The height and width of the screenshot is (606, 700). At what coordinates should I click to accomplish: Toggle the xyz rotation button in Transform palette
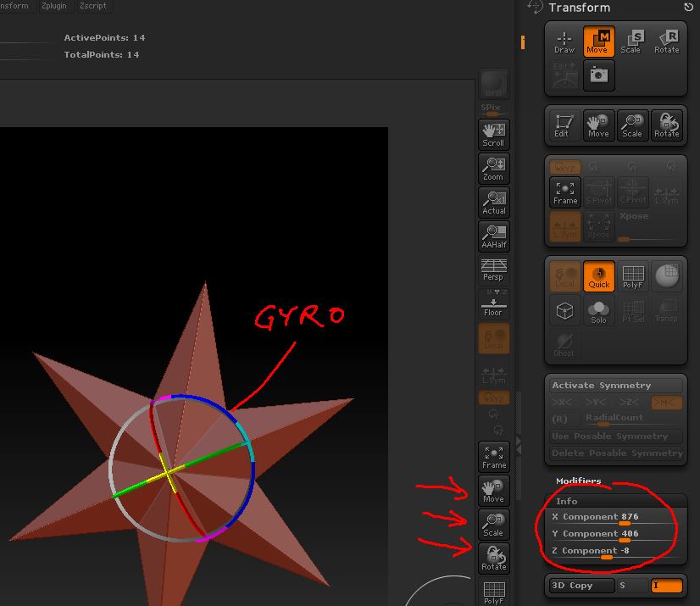tap(564, 168)
